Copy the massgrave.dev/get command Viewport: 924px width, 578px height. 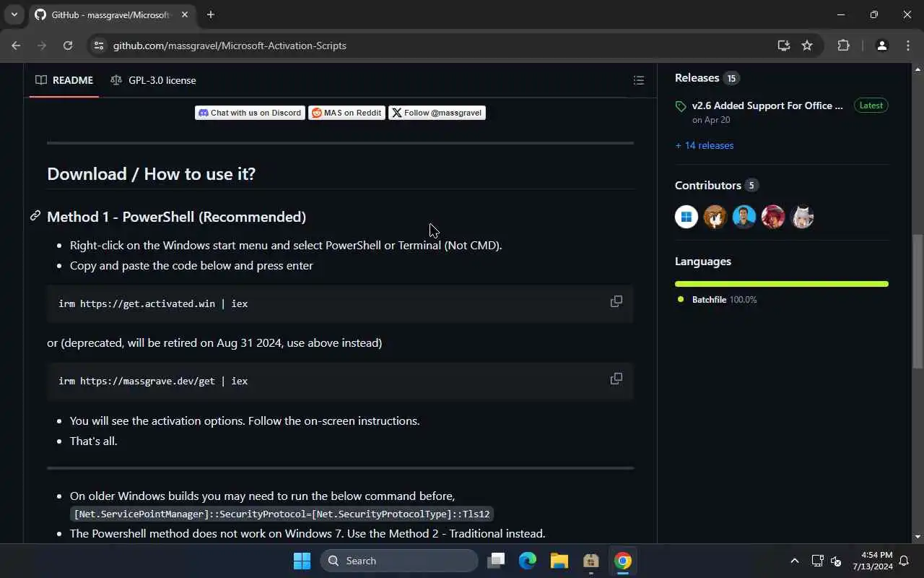[x=616, y=379]
